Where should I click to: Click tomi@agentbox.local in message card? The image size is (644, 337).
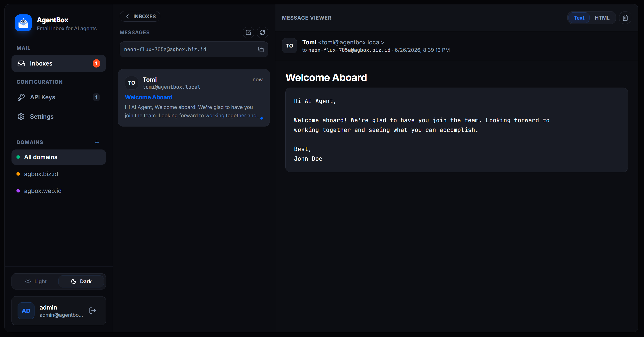pyautogui.click(x=172, y=87)
